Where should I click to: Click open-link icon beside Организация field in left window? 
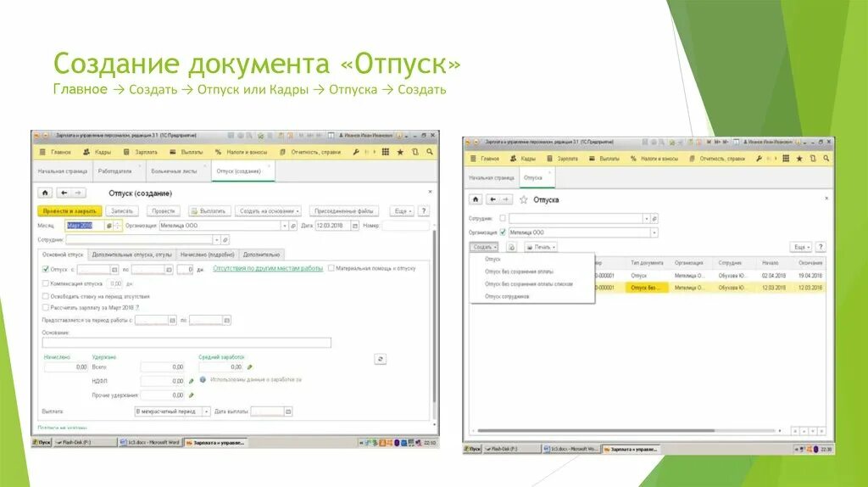[x=293, y=226]
